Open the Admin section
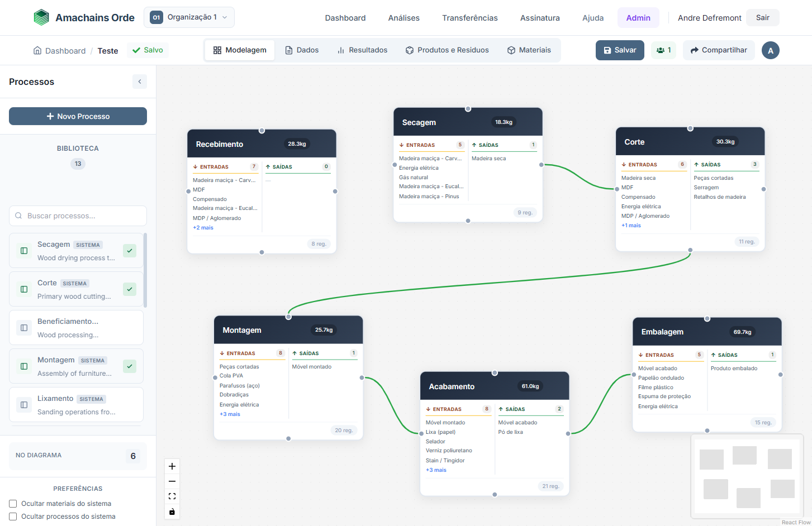Screen dimensions: 812x526 pyautogui.click(x=638, y=18)
